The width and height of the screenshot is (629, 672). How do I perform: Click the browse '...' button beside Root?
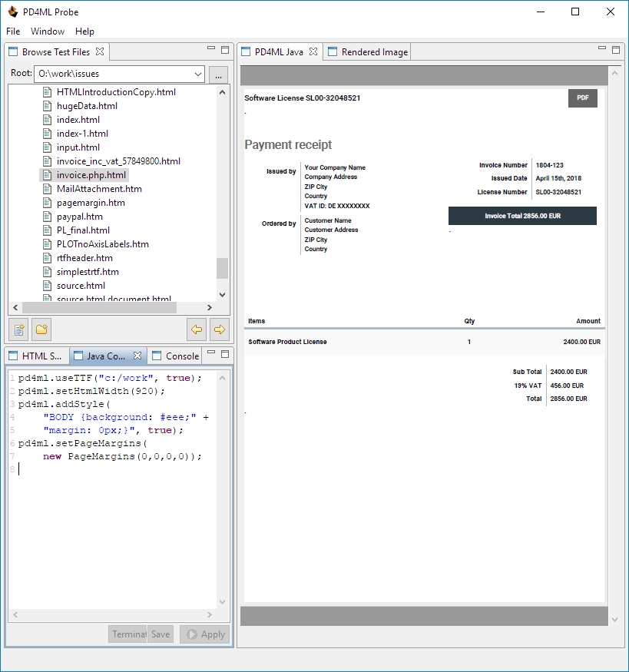click(x=218, y=74)
